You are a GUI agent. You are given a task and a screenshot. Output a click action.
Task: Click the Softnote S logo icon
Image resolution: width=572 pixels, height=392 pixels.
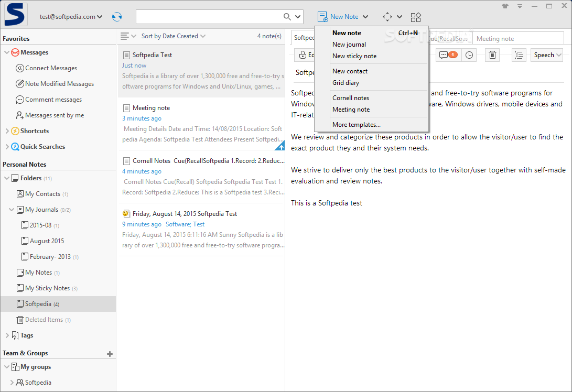pyautogui.click(x=15, y=14)
